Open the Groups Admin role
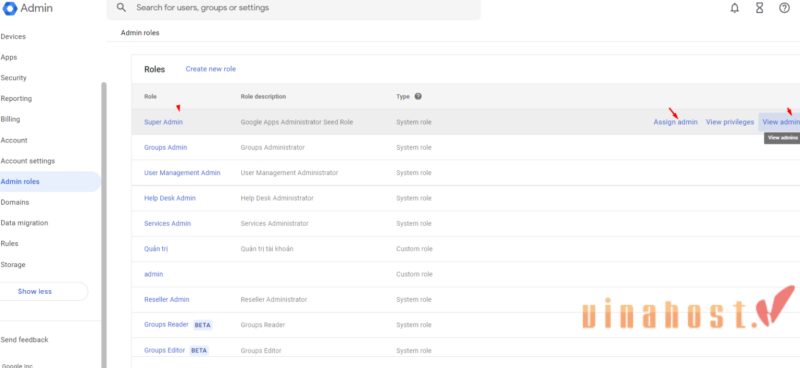 [165, 148]
